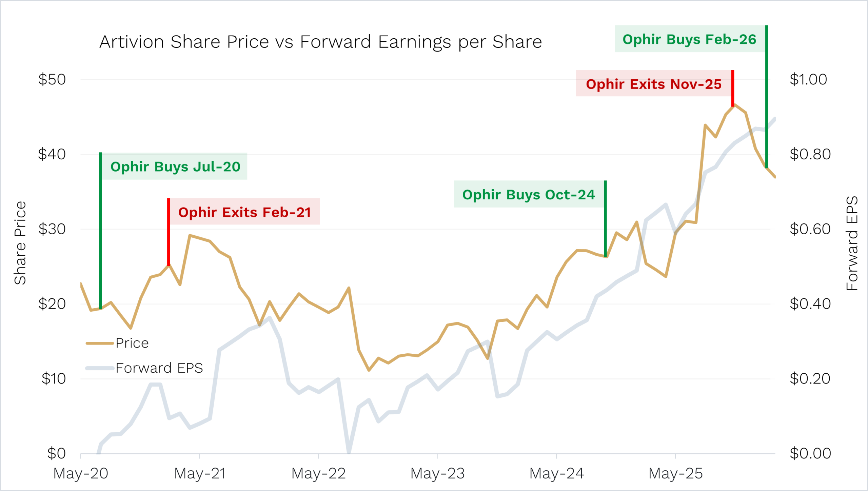
Task: Click the gold Price line swatch in legend
Action: [100, 343]
